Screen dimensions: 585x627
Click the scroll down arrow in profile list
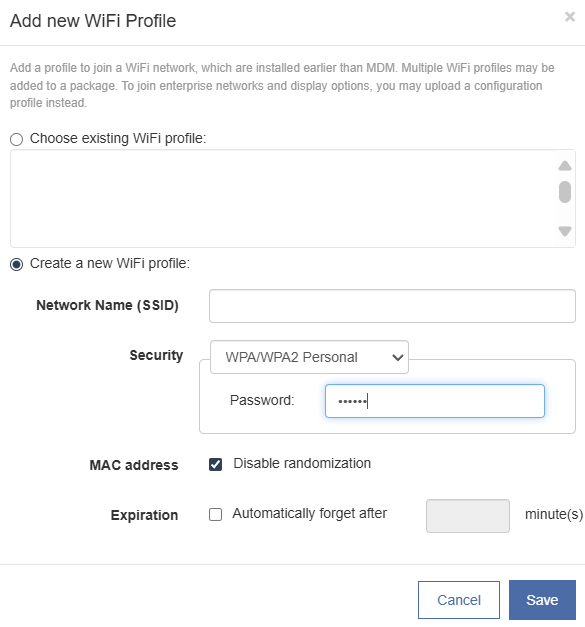(565, 231)
